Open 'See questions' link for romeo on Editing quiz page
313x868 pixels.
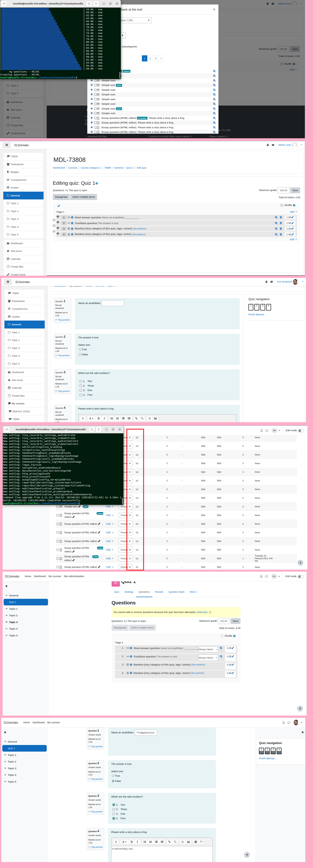139,229
